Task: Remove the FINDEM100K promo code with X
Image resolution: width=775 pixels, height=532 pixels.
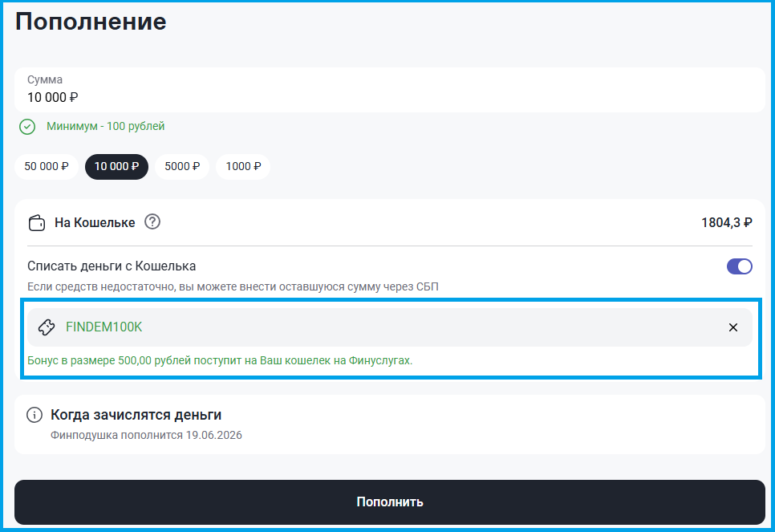Action: [733, 327]
